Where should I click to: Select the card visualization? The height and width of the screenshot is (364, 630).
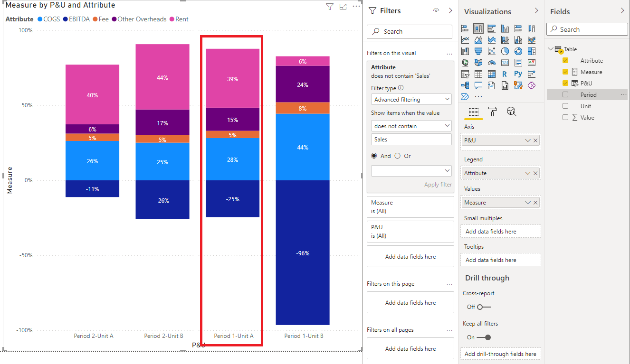[505, 62]
